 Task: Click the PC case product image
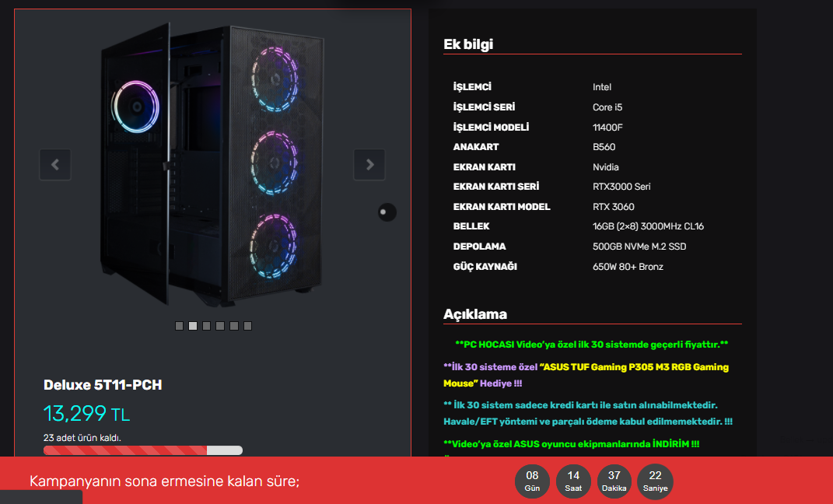coord(212,165)
